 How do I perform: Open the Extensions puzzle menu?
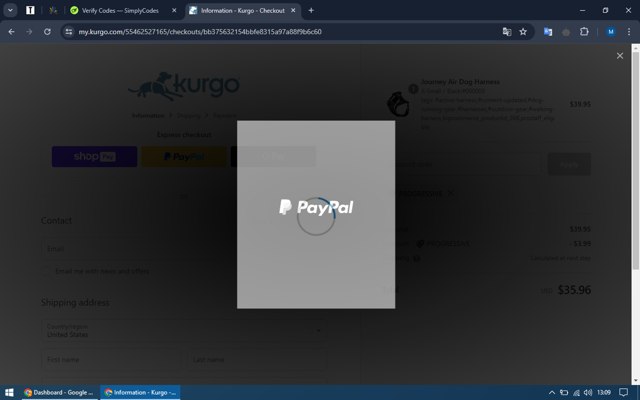point(584,32)
